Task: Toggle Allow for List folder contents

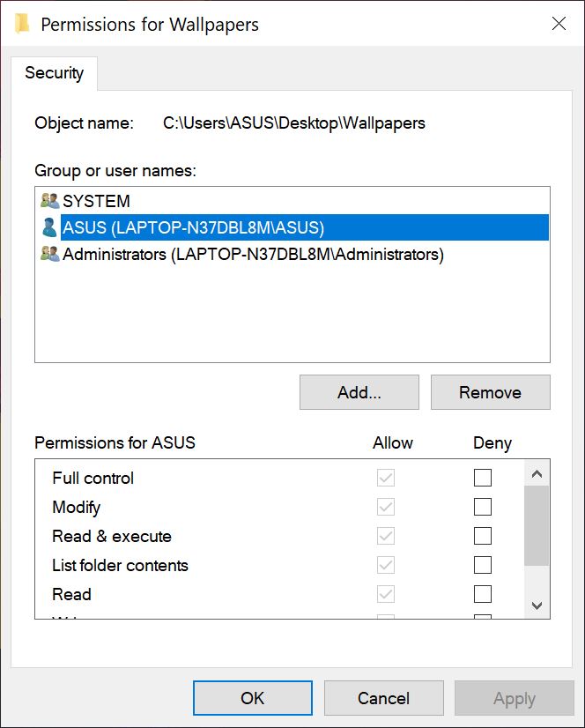Action: tap(386, 565)
